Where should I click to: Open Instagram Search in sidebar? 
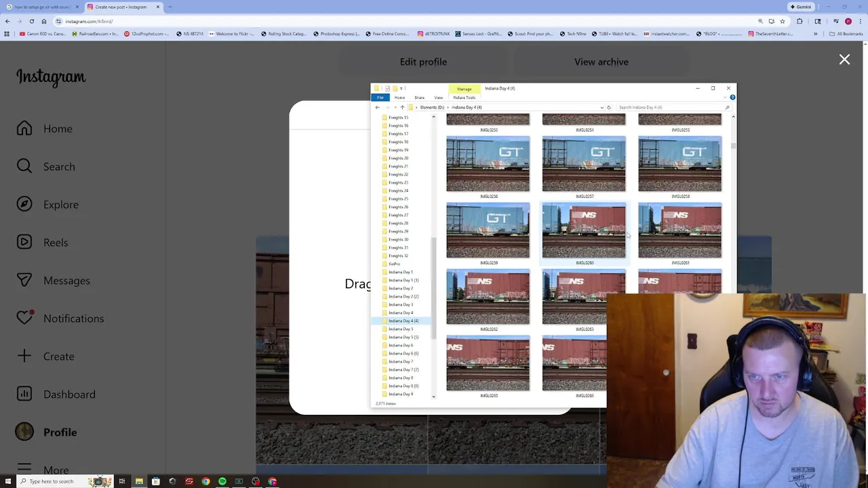click(x=46, y=167)
